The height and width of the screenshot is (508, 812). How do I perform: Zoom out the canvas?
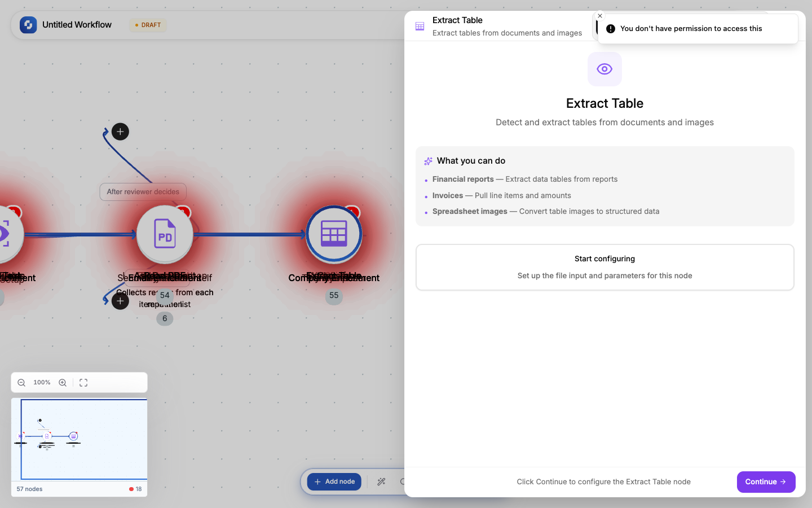(21, 383)
